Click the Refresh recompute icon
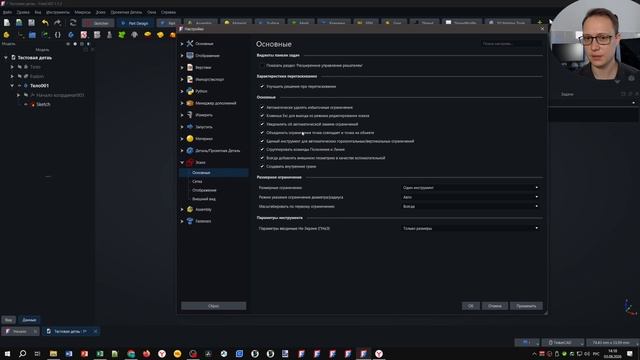 [73, 23]
